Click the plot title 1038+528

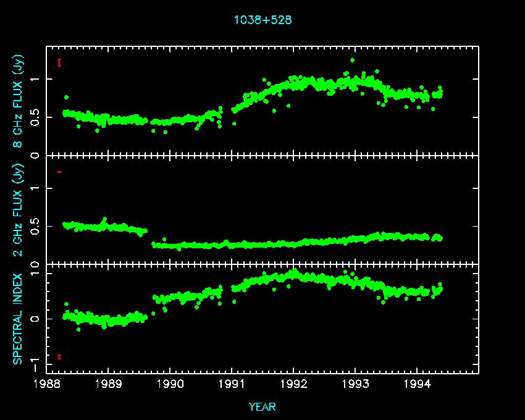(x=262, y=20)
